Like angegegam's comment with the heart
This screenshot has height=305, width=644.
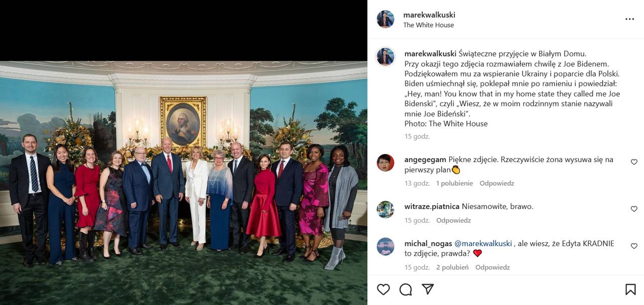634,162
